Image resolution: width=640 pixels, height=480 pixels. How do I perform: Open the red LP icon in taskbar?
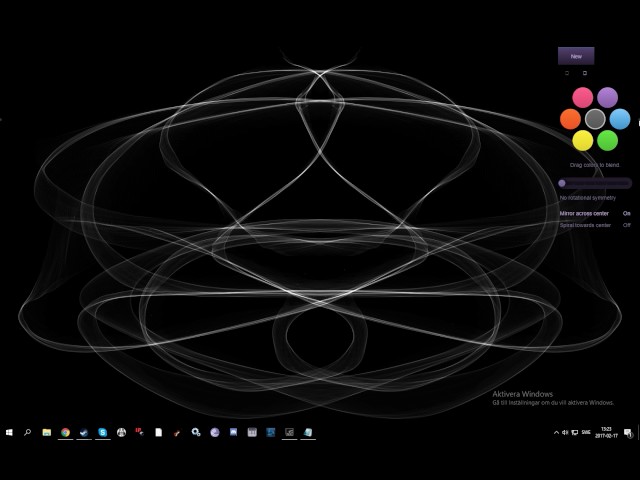coord(140,432)
